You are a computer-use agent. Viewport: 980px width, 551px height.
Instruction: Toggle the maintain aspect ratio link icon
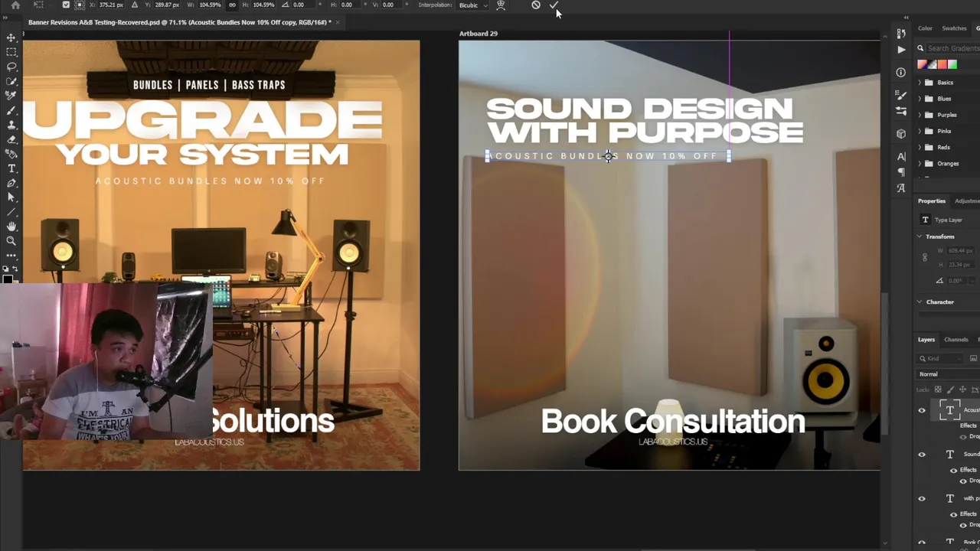pyautogui.click(x=232, y=5)
